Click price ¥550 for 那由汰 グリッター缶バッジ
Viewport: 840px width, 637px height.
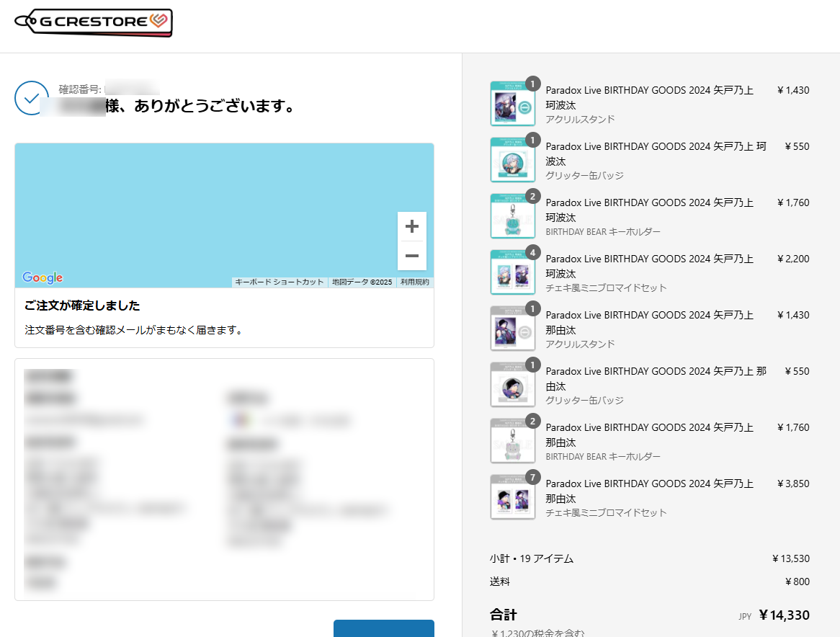[797, 371]
